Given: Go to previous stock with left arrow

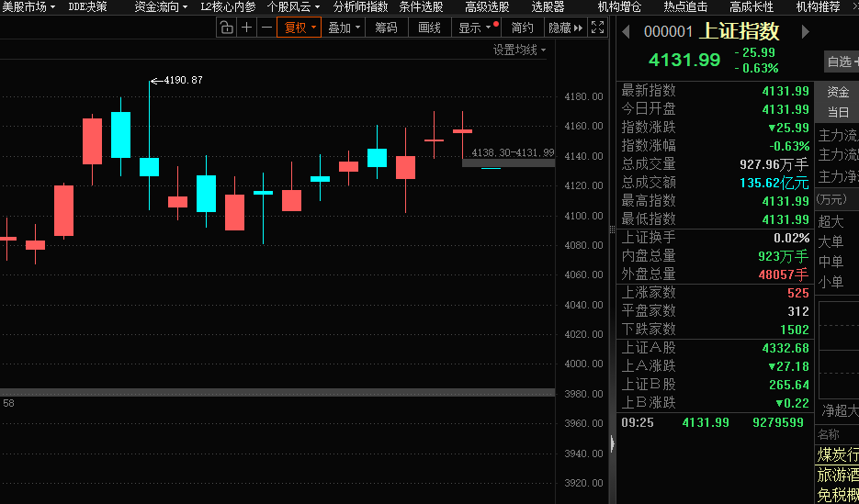Looking at the screenshot, I should point(626,32).
